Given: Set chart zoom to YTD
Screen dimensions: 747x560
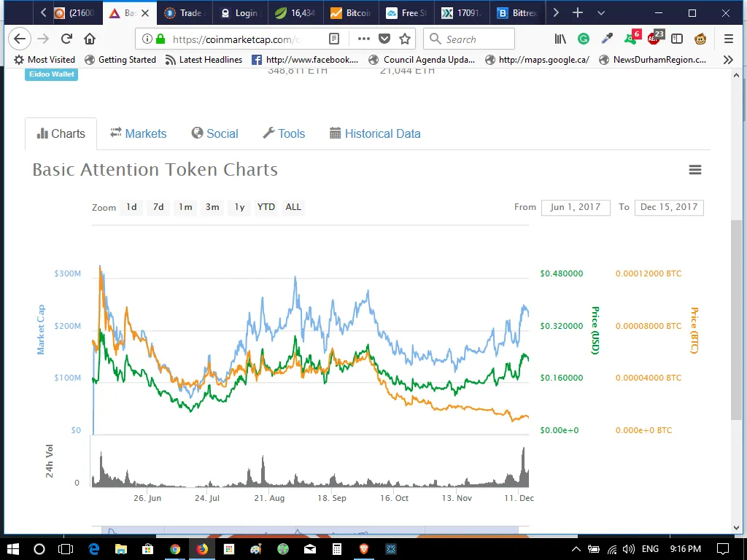Looking at the screenshot, I should [x=266, y=207].
